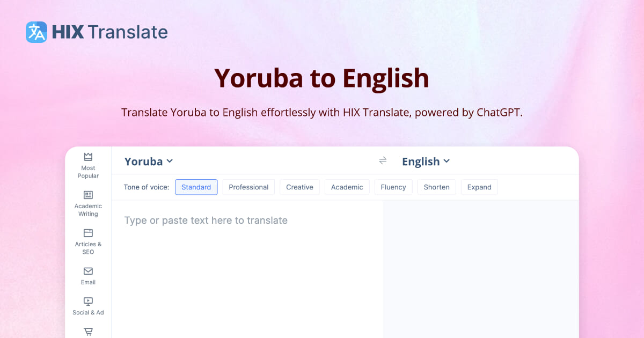Click the HIX Translate logo icon
Image resolution: width=644 pixels, height=338 pixels.
click(x=35, y=32)
